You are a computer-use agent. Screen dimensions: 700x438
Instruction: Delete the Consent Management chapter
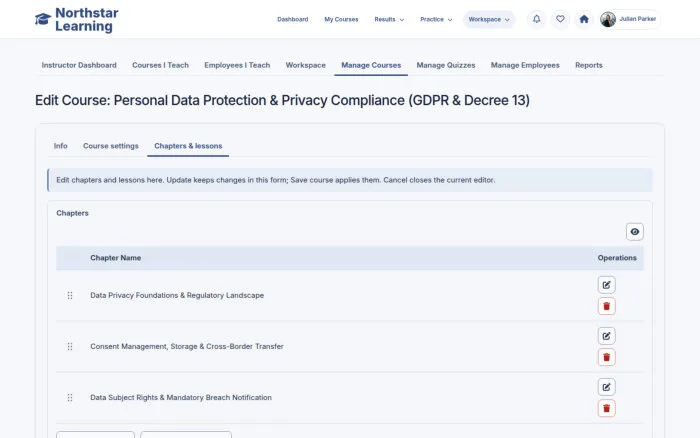point(606,357)
